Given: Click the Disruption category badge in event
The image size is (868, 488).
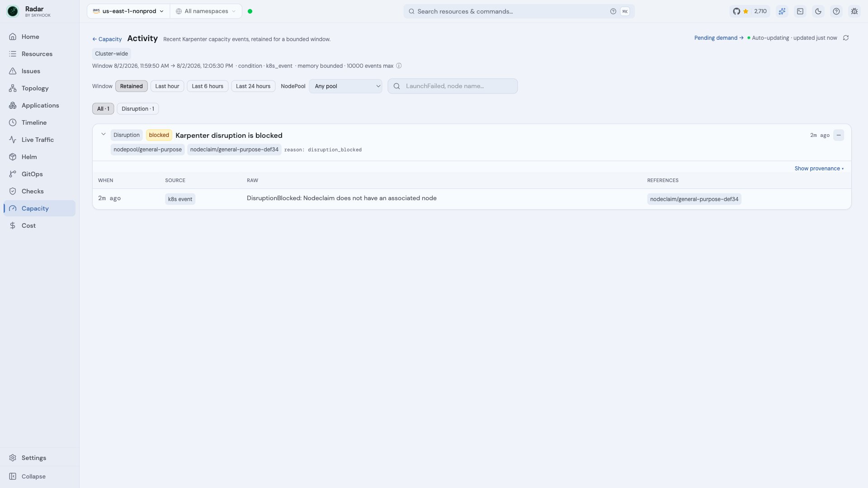Looking at the screenshot, I should [x=127, y=135].
